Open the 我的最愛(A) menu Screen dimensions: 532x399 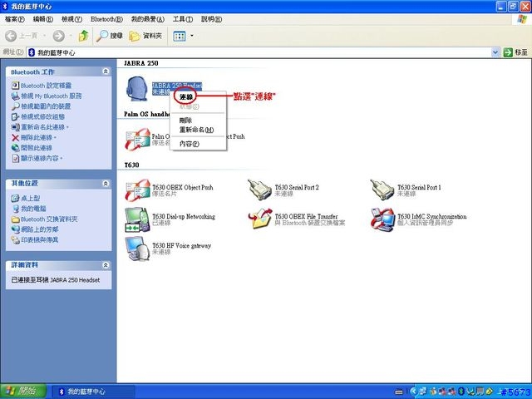click(148, 19)
